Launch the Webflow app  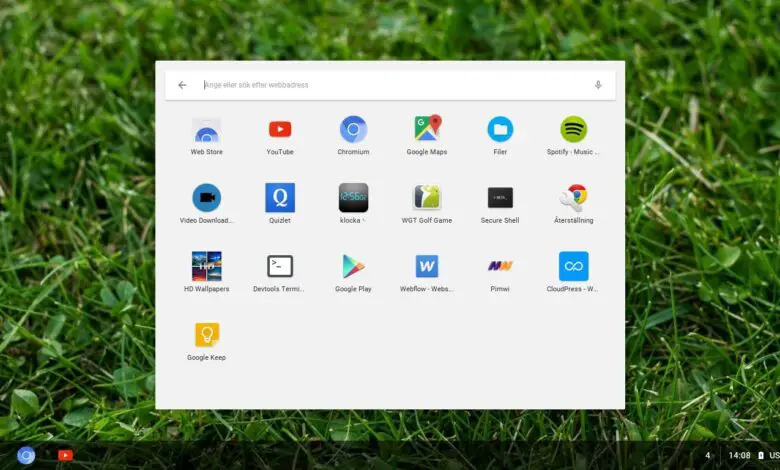coord(427,266)
